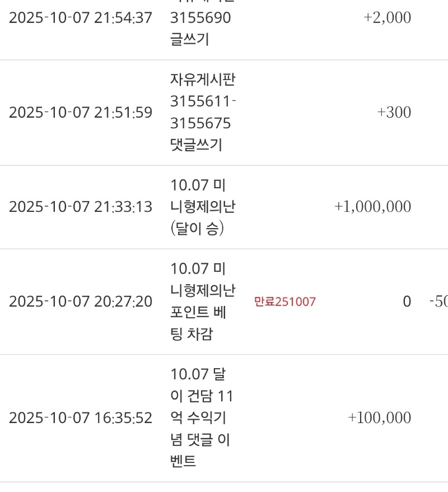
Task: Select the 20:27:20 timestamp cell
Action: tap(81, 301)
